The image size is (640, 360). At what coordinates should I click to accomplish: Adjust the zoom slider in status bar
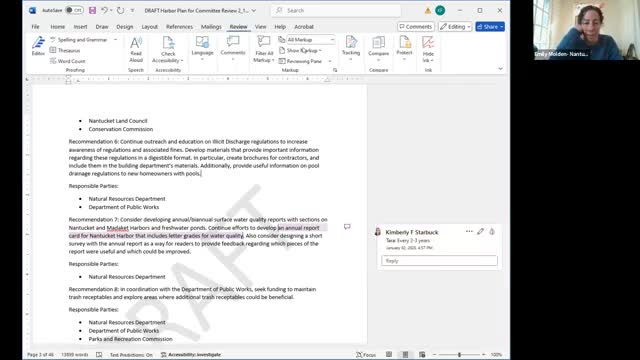coord(459,355)
